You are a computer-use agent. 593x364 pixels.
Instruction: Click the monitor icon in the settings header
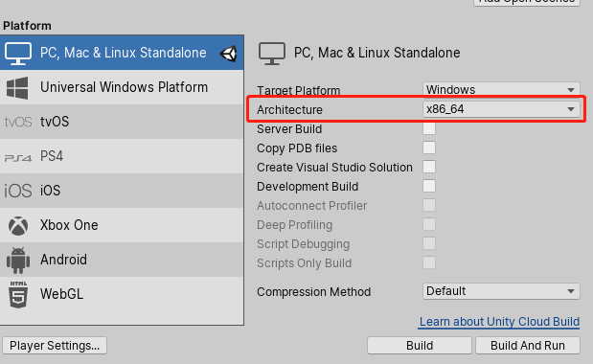point(272,54)
